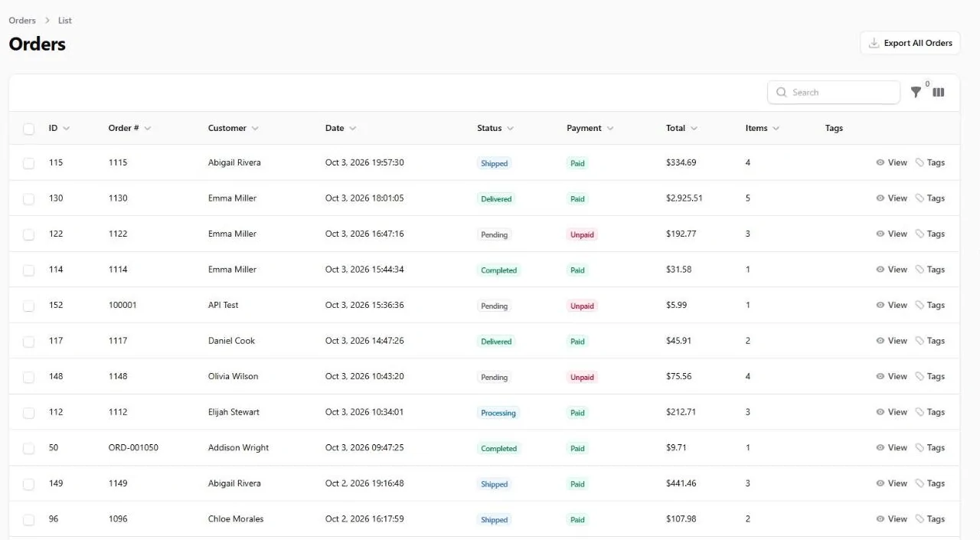
Task: Click total $2,925.51
Action: click(684, 198)
